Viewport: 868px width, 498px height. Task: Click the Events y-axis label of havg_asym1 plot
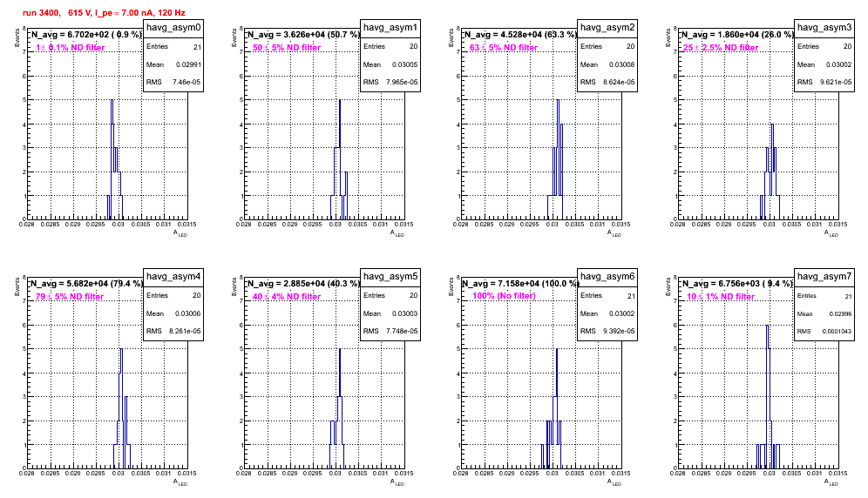coord(234,37)
